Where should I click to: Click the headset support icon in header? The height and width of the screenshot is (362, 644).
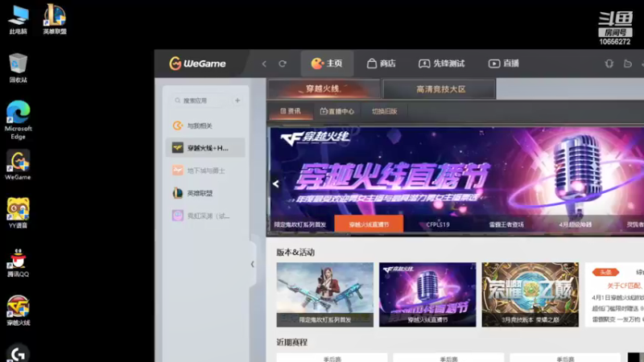609,64
